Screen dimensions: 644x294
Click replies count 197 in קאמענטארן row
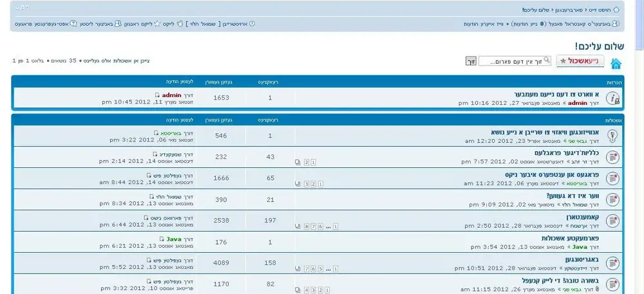point(270,221)
